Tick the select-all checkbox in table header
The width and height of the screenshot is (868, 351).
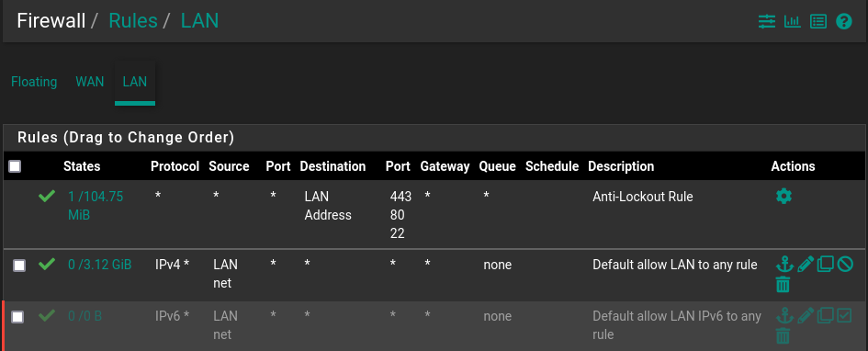point(15,166)
